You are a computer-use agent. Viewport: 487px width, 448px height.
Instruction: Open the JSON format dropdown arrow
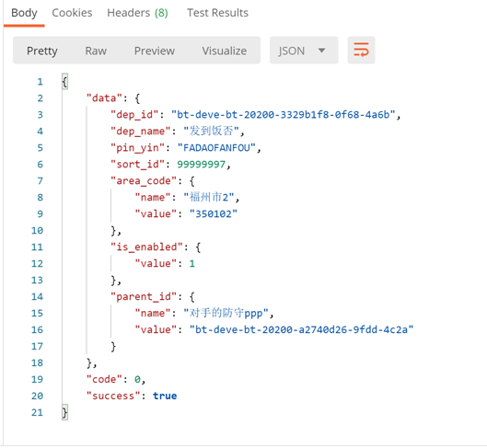point(322,50)
